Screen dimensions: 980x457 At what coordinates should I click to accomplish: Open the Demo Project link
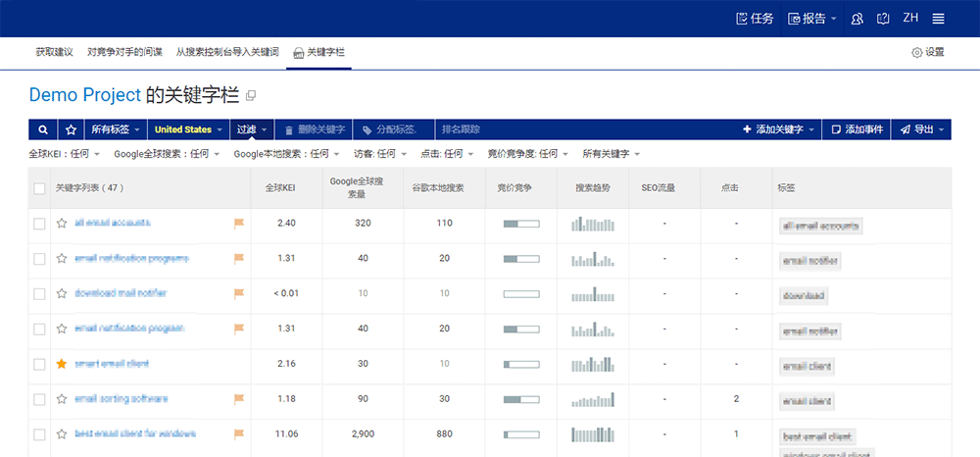point(85,95)
